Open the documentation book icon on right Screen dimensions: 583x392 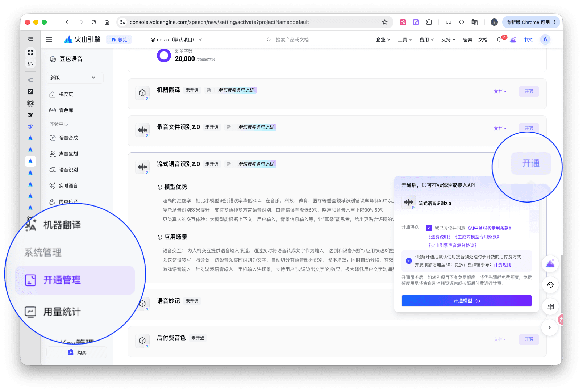(x=550, y=306)
